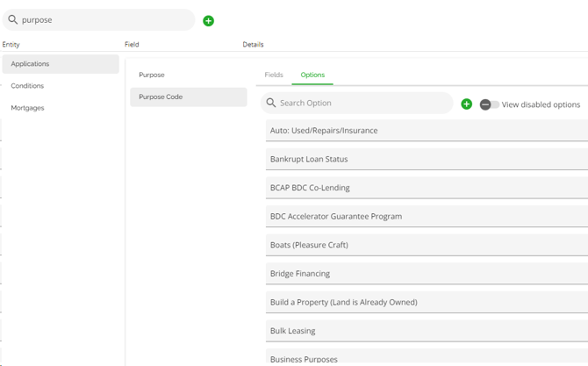Click the magnifier icon in Search Option

271,104
